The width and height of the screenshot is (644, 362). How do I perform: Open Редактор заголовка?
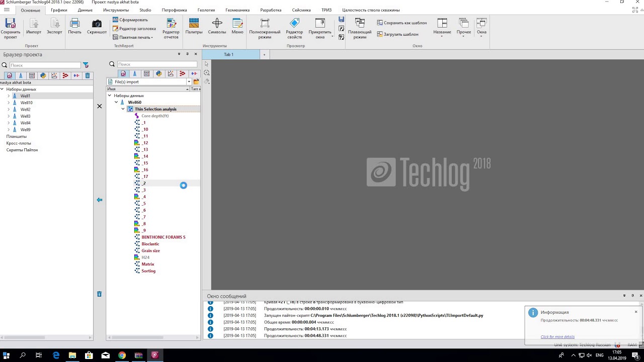(x=134, y=29)
